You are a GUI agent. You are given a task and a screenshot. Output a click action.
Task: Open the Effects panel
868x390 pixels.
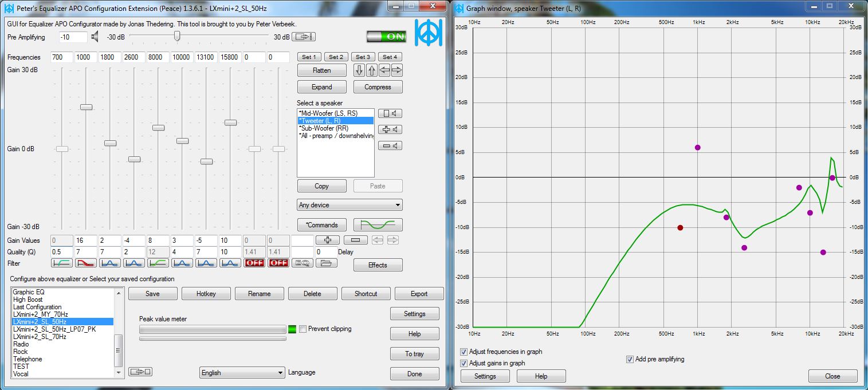pyautogui.click(x=378, y=265)
